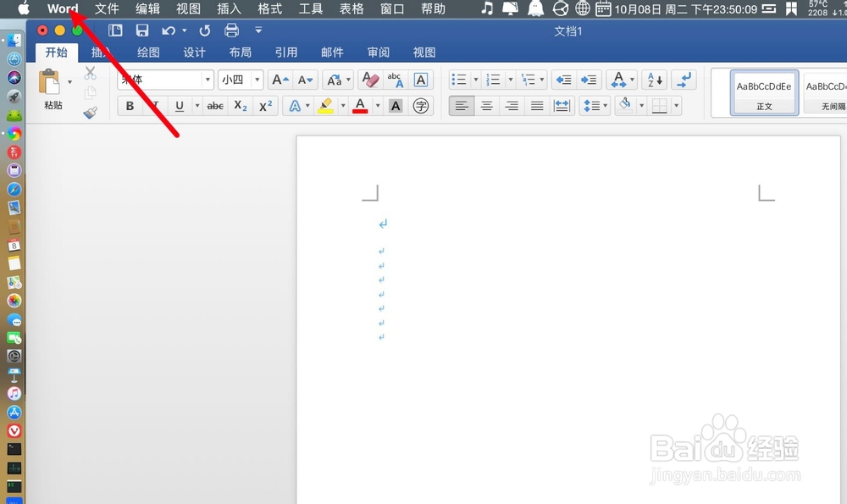Decrease indent with the outdent icon
847x504 pixels.
coord(563,80)
